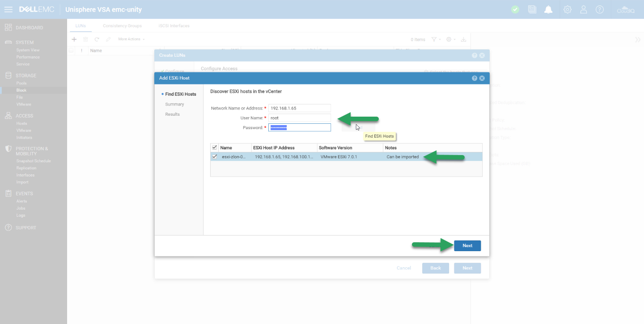This screenshot has height=324, width=644.
Task: Collapse the right details panel chevron
Action: tap(638, 40)
